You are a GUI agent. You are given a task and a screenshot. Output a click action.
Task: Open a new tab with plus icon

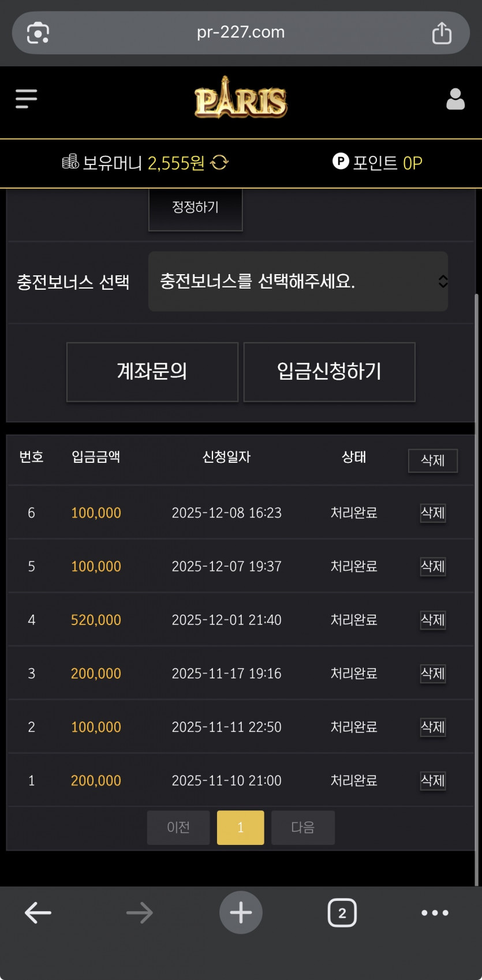click(x=241, y=912)
